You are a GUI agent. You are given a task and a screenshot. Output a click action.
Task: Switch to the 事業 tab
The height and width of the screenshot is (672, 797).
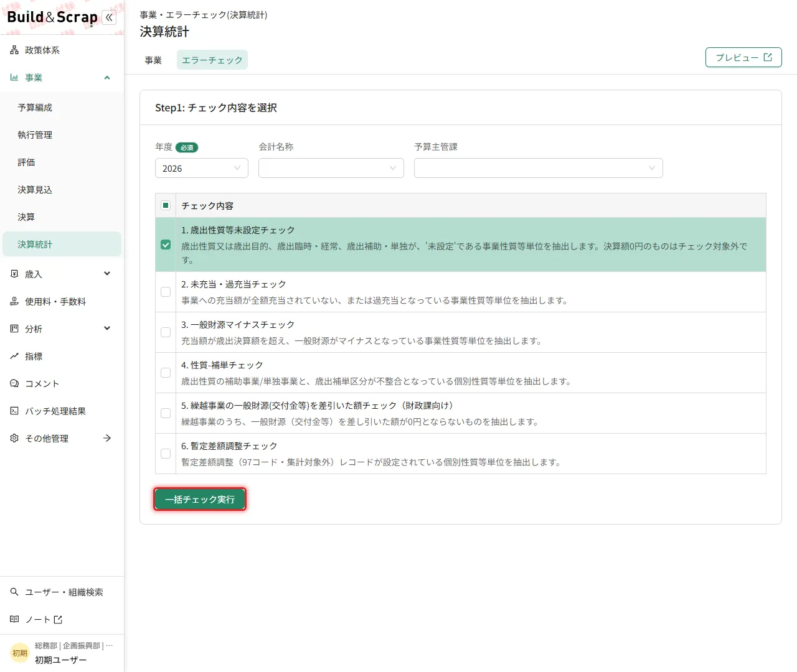click(x=153, y=60)
